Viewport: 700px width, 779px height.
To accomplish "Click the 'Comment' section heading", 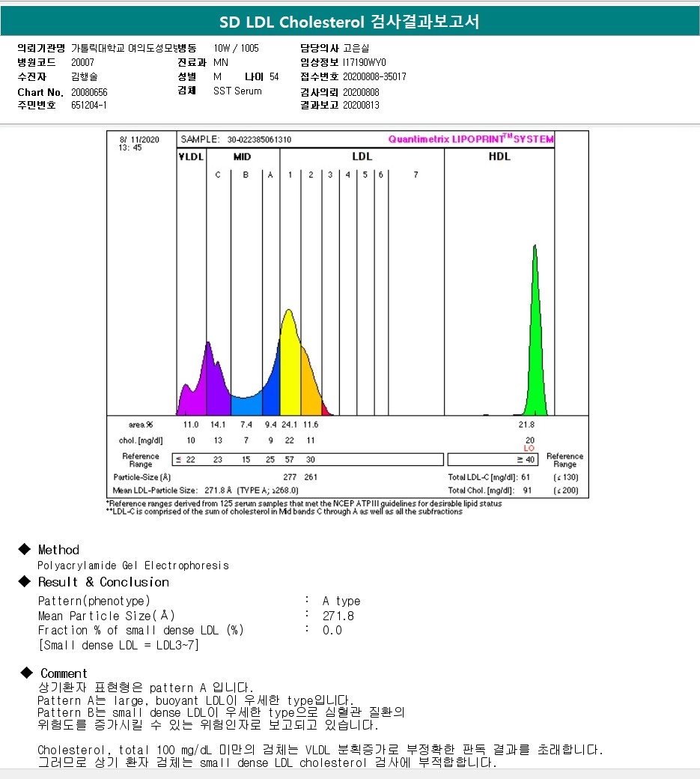I will click(x=64, y=673).
